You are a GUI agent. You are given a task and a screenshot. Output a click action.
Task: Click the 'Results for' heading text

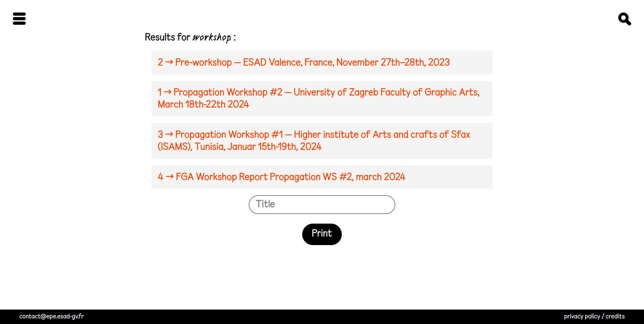167,37
